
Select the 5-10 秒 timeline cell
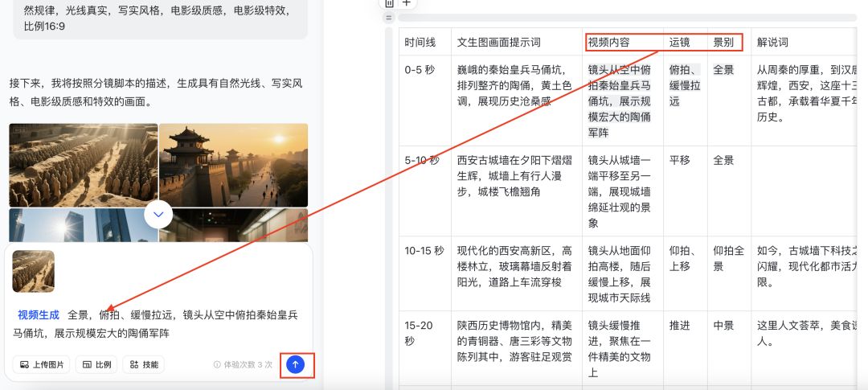pos(425,191)
